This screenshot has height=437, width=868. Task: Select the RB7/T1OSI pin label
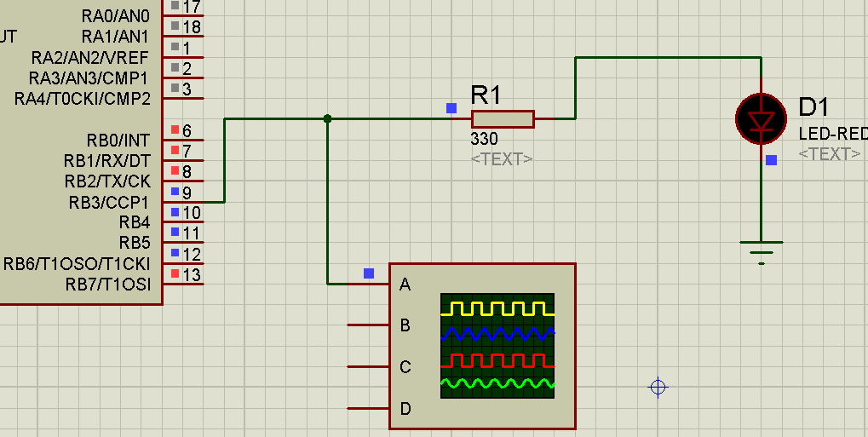coord(108,285)
